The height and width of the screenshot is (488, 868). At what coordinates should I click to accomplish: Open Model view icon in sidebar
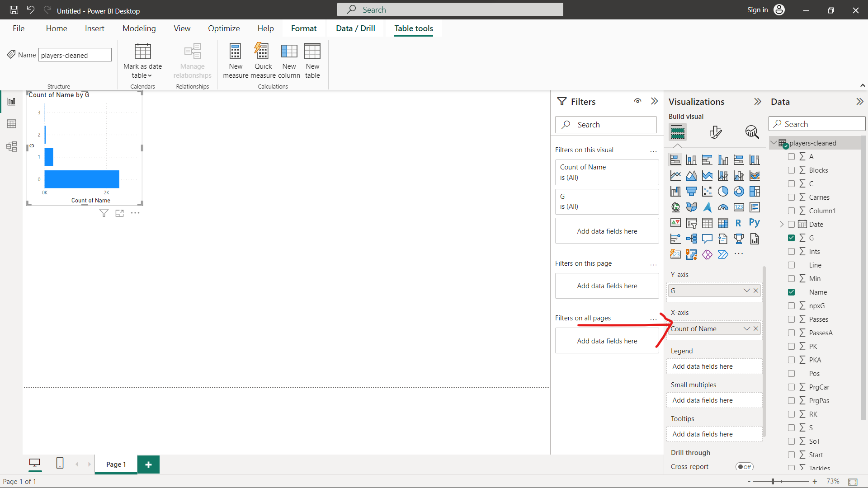click(x=11, y=146)
